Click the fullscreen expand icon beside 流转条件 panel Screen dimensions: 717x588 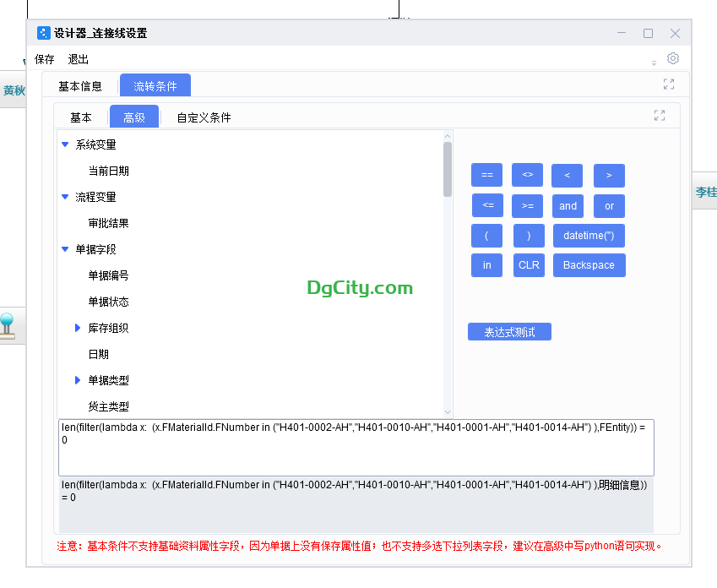pyautogui.click(x=668, y=84)
